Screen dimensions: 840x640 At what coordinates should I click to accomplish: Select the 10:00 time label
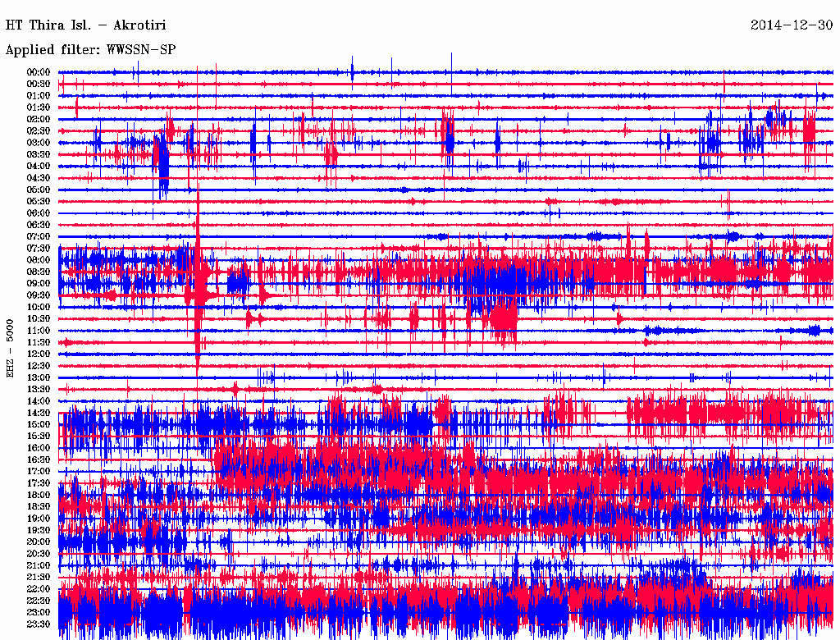39,307
